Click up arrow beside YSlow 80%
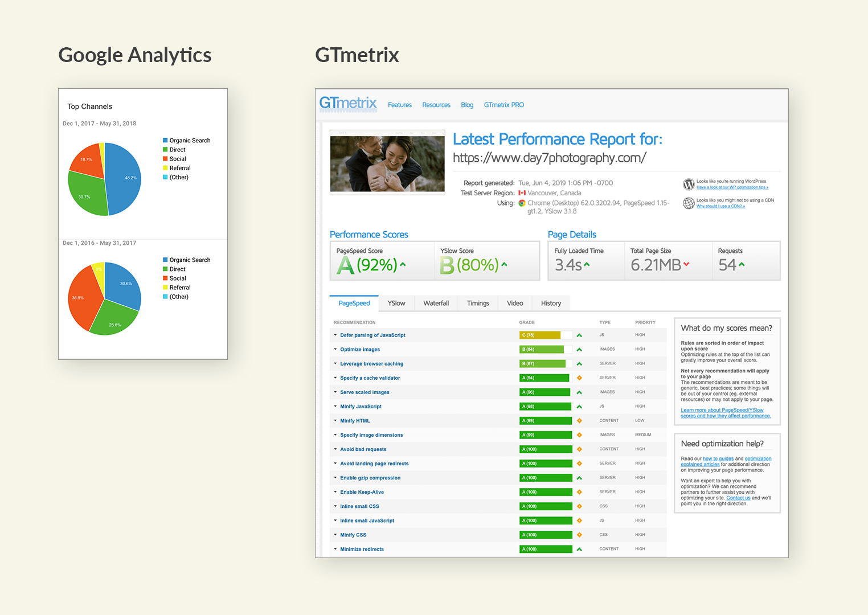Image resolution: width=868 pixels, height=615 pixels. (504, 264)
